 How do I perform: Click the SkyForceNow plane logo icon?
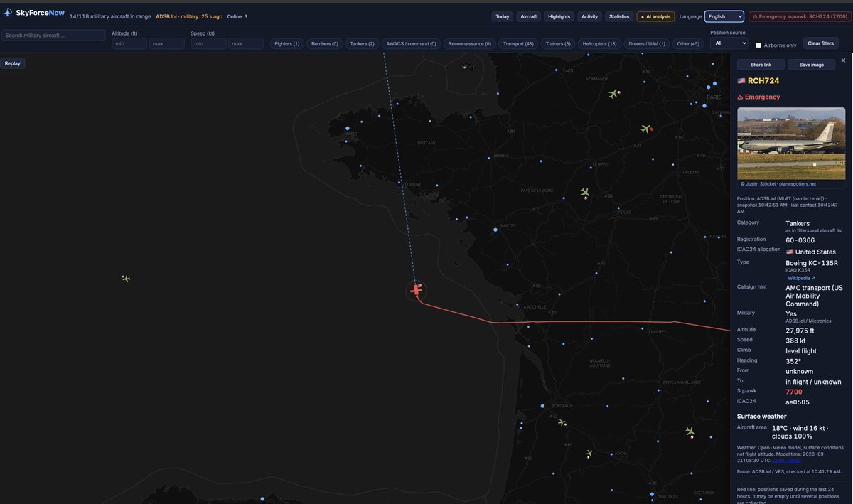point(8,13)
